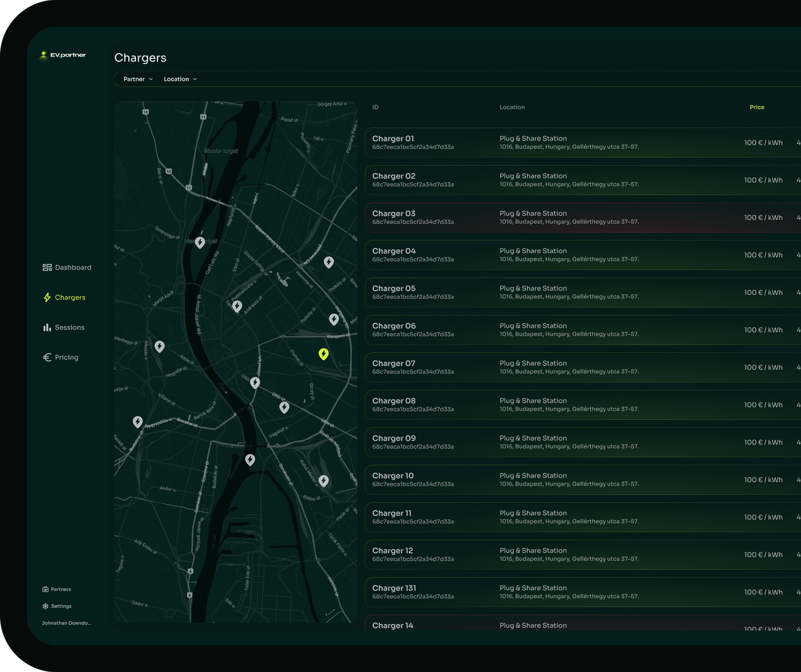Image resolution: width=801 pixels, height=672 pixels.
Task: Open the Pricing euro icon
Action: (47, 357)
